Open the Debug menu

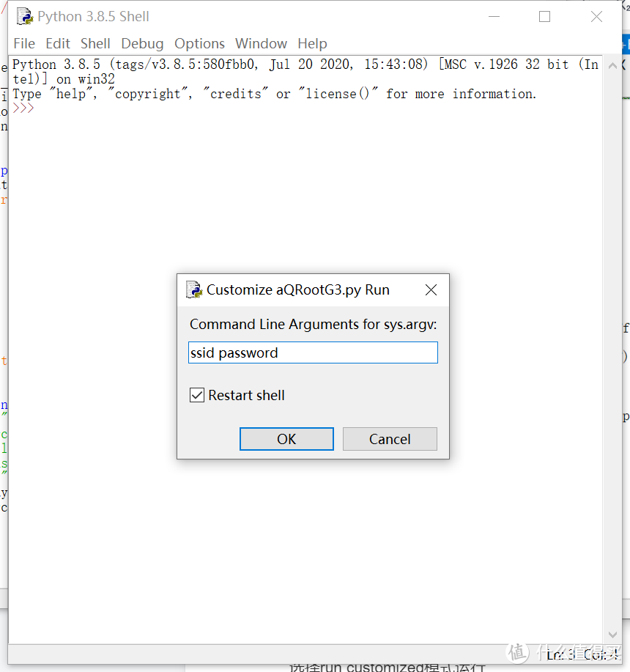click(x=142, y=44)
